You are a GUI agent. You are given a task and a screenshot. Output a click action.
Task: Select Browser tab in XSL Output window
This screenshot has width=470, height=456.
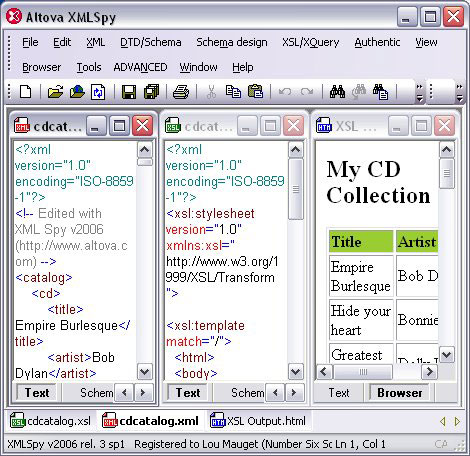click(x=400, y=393)
